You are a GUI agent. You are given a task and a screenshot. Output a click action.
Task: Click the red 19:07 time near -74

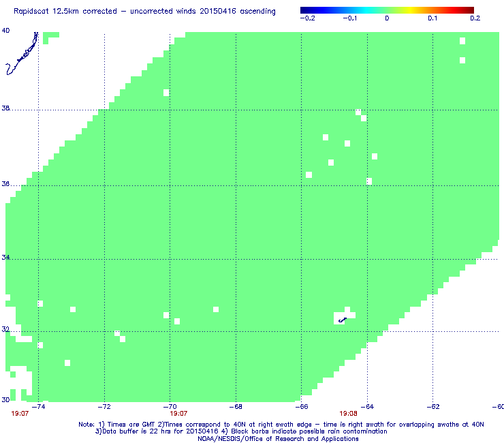20,414
